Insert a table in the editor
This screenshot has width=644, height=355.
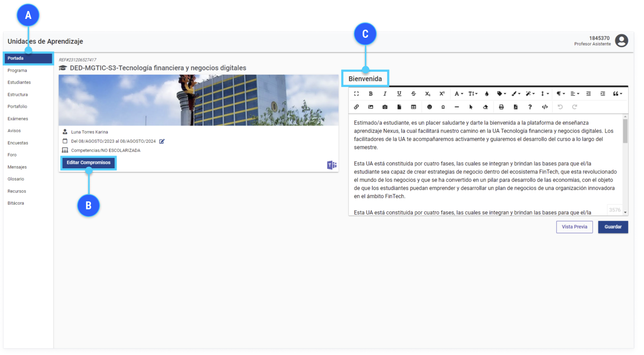[413, 107]
